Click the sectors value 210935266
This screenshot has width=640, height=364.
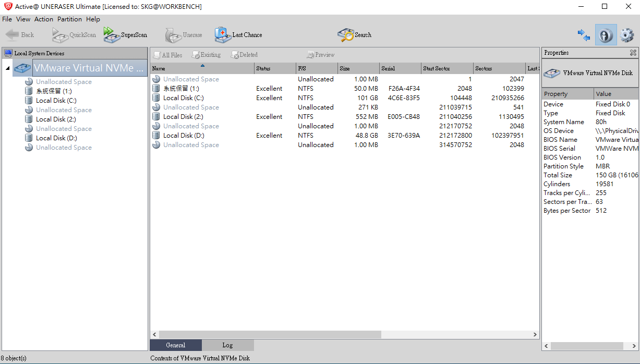508,98
